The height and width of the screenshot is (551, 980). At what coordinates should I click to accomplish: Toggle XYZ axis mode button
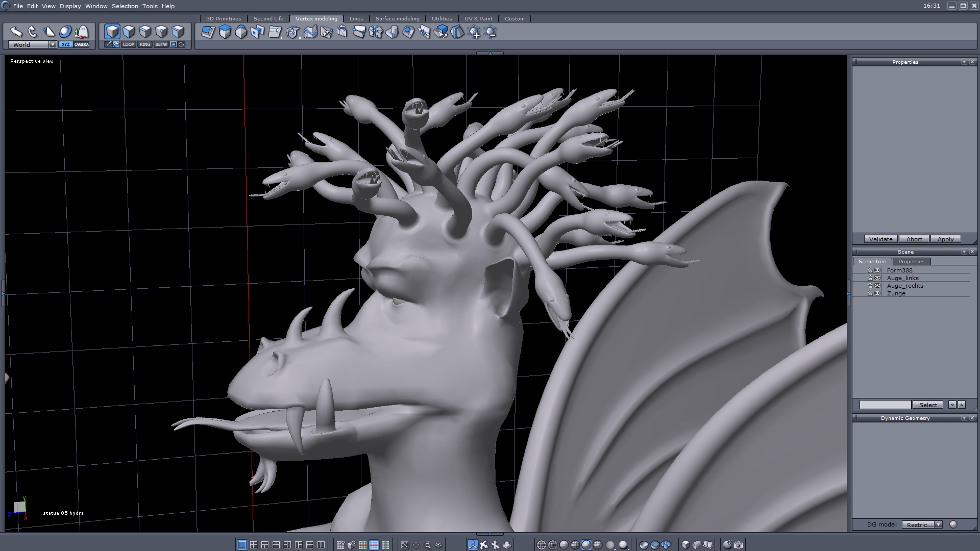coord(65,44)
